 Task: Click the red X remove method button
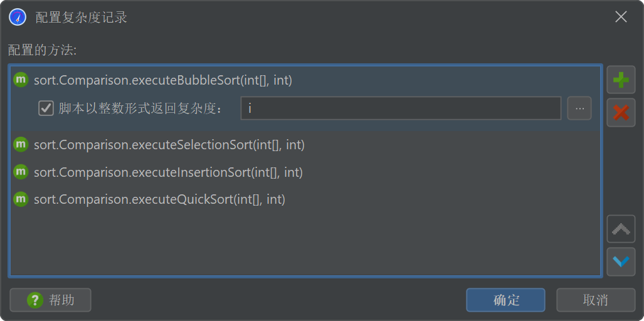coord(621,112)
